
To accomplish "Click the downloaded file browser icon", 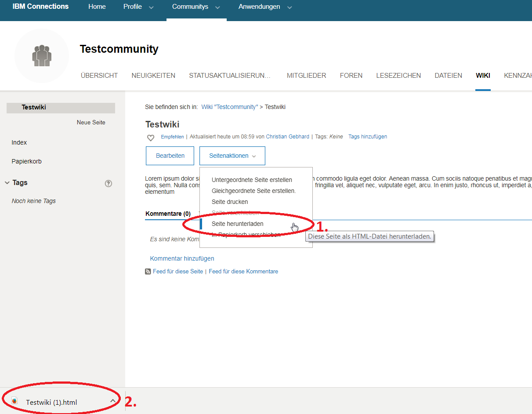I will click(x=14, y=401).
